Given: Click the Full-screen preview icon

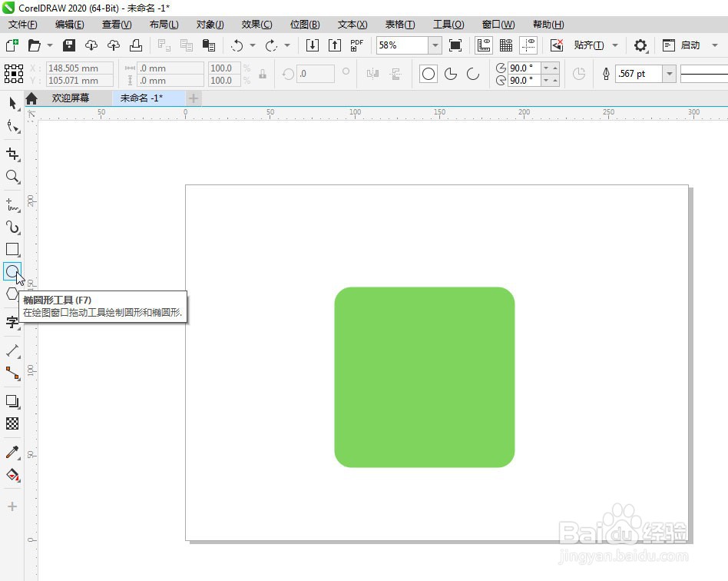Looking at the screenshot, I should click(455, 45).
